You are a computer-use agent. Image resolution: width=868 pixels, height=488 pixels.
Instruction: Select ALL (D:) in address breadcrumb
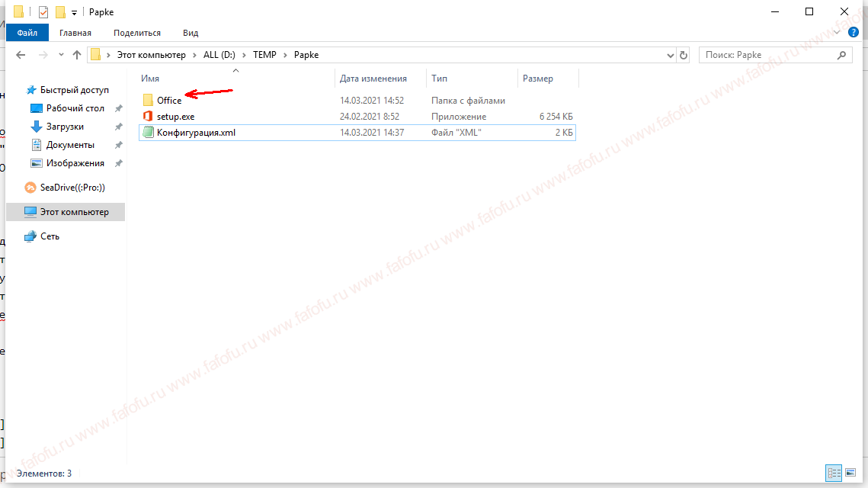219,55
